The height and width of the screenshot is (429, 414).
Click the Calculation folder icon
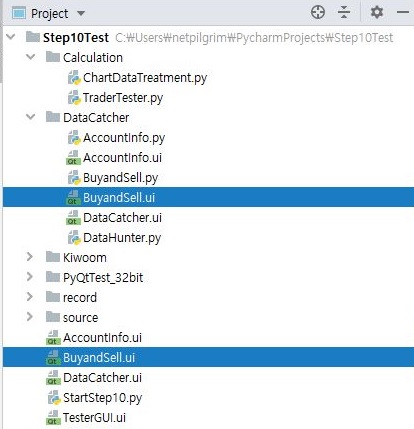(53, 57)
